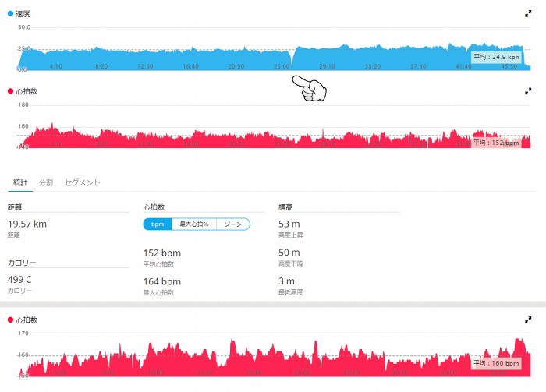Switch heart rate to 最大心拍%
Viewport: 546px width, 392px height.
[193, 224]
